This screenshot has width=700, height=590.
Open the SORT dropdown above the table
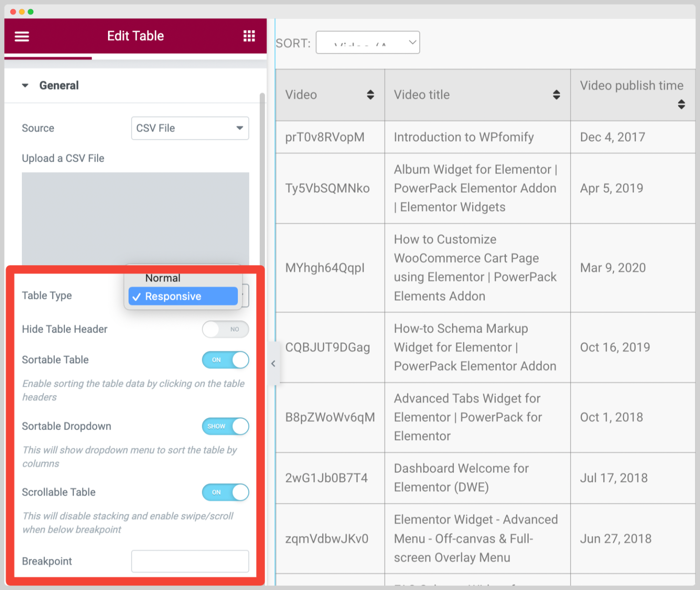tap(367, 42)
